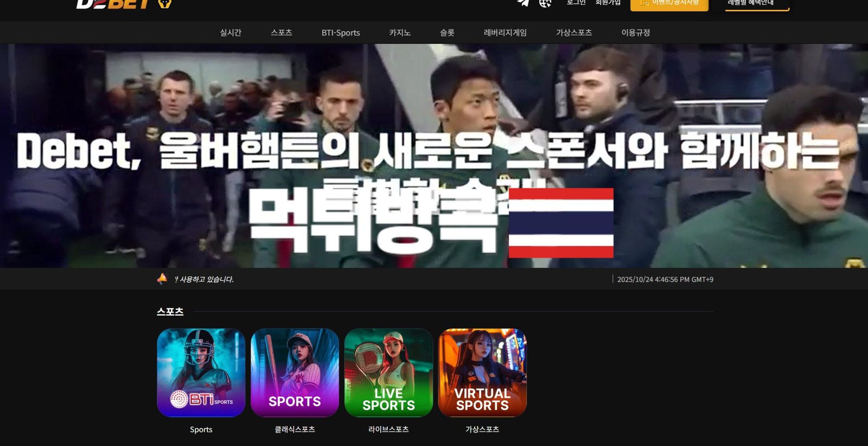
Task: Click the globe language icon
Action: click(545, 3)
